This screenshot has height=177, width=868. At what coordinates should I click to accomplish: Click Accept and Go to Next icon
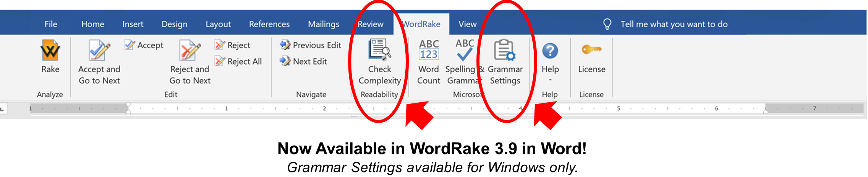tap(99, 51)
